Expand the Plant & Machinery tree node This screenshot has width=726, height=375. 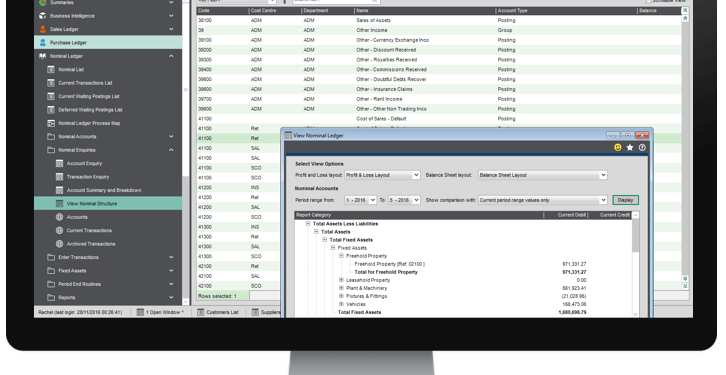[341, 288]
